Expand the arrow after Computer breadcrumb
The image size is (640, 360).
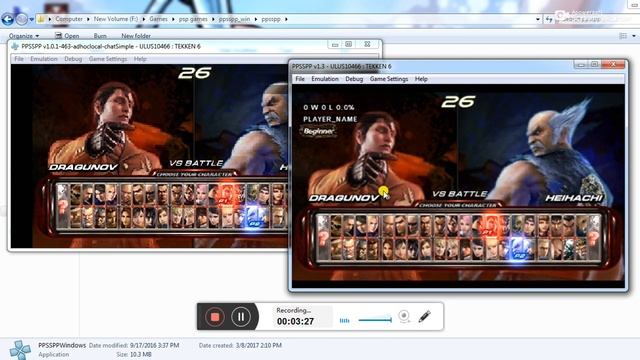click(88, 19)
